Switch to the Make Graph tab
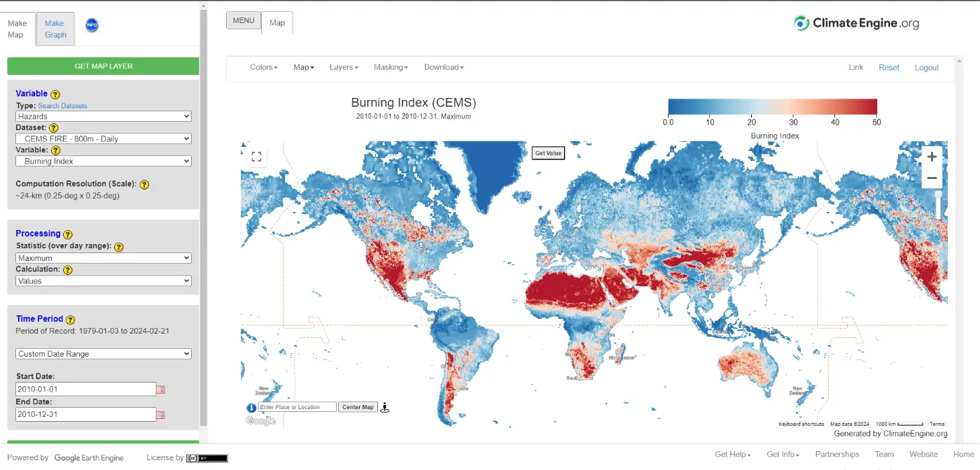Screen dimensions: 980x470 pyautogui.click(x=55, y=29)
